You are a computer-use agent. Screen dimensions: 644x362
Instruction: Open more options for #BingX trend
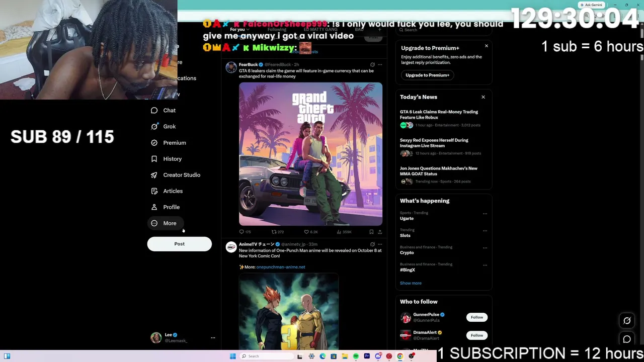click(x=485, y=265)
